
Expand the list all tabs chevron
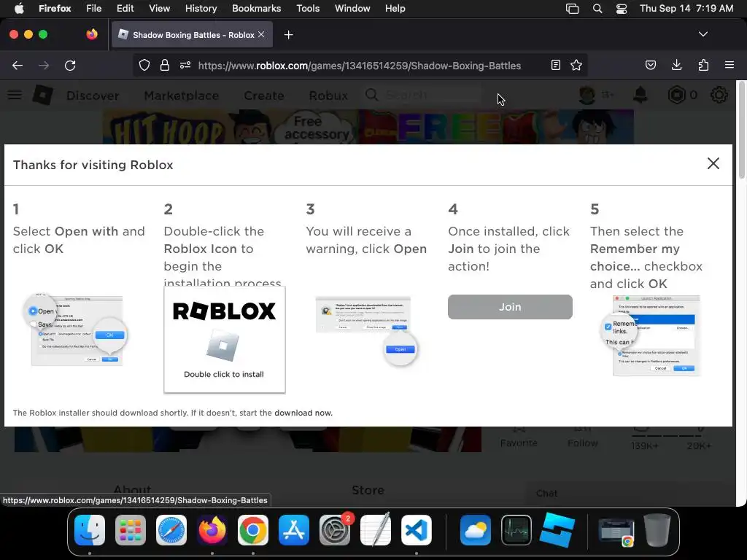[703, 34]
